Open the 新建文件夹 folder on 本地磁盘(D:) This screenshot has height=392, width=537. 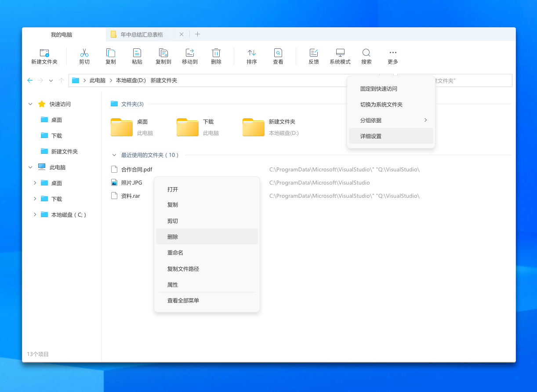[254, 127]
